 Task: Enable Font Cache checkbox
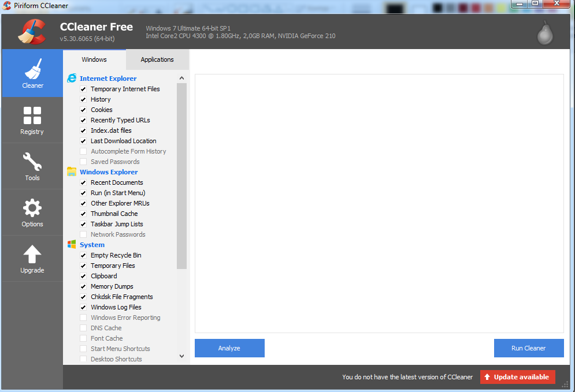coord(83,338)
